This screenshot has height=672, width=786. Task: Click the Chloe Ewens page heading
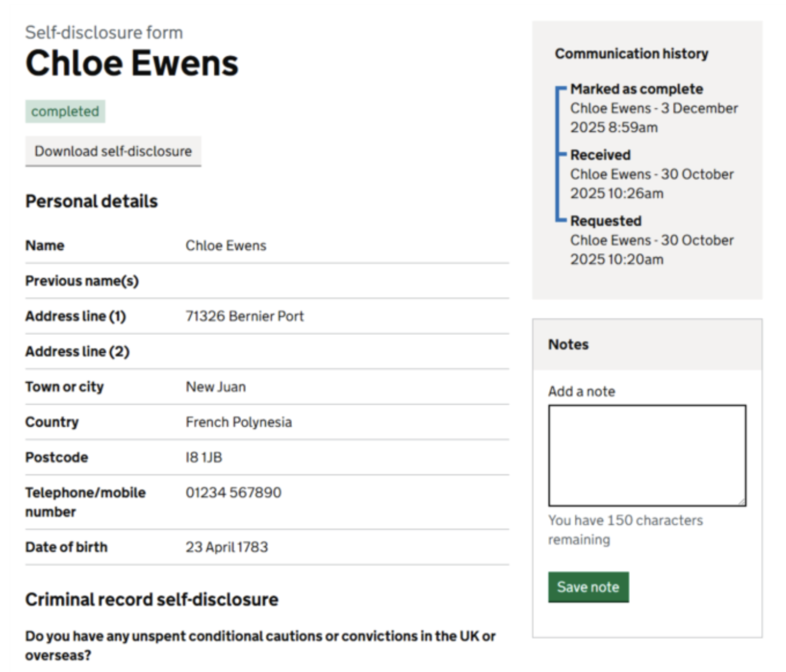point(131,63)
